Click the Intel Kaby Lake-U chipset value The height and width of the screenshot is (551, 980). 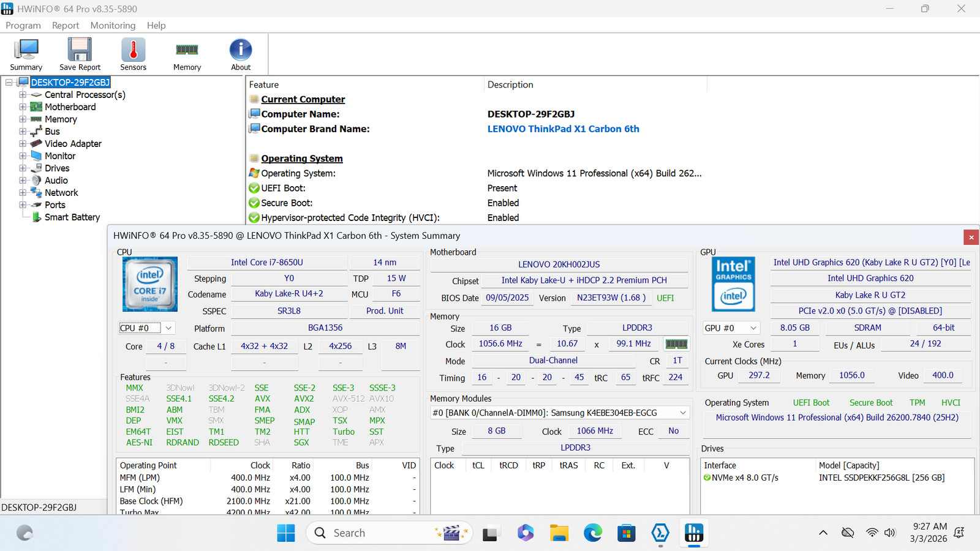tap(584, 280)
